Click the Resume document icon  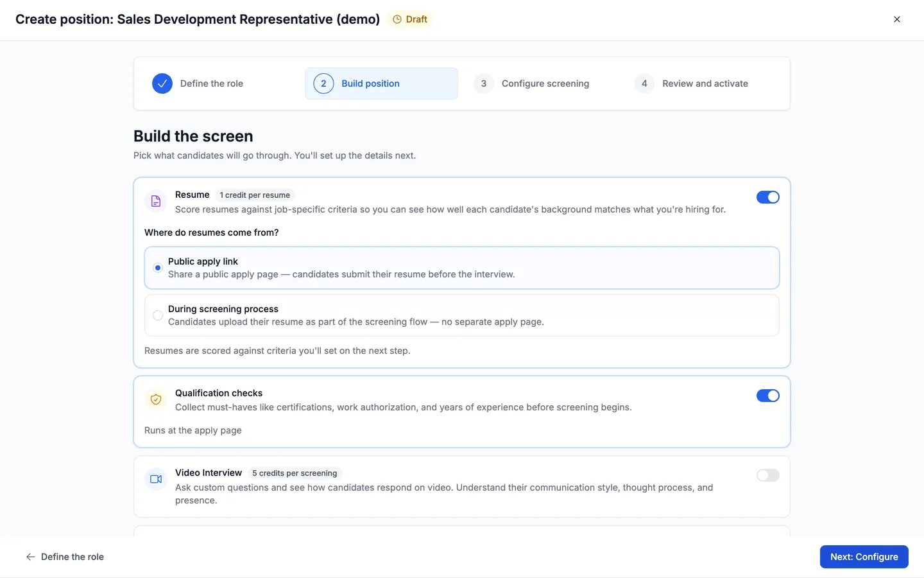155,202
